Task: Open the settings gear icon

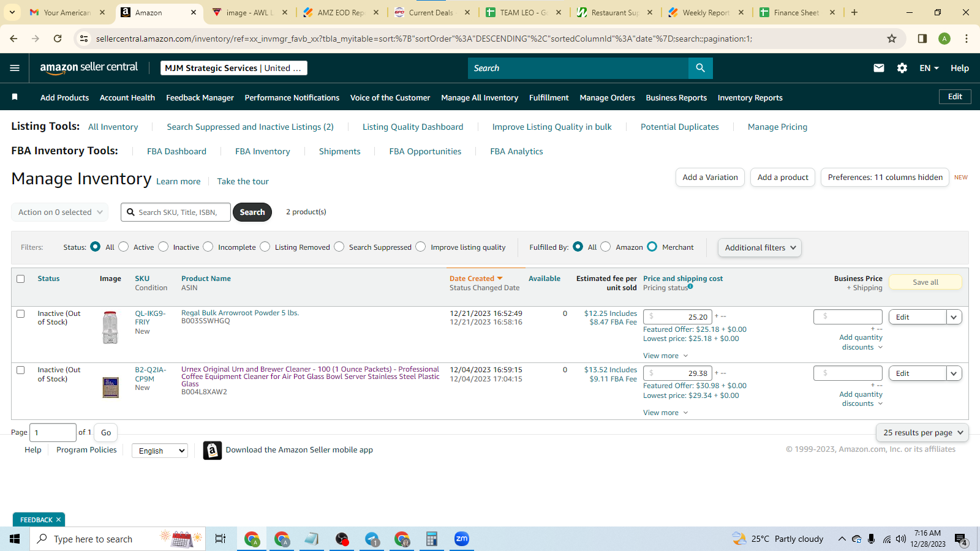Action: [x=902, y=68]
